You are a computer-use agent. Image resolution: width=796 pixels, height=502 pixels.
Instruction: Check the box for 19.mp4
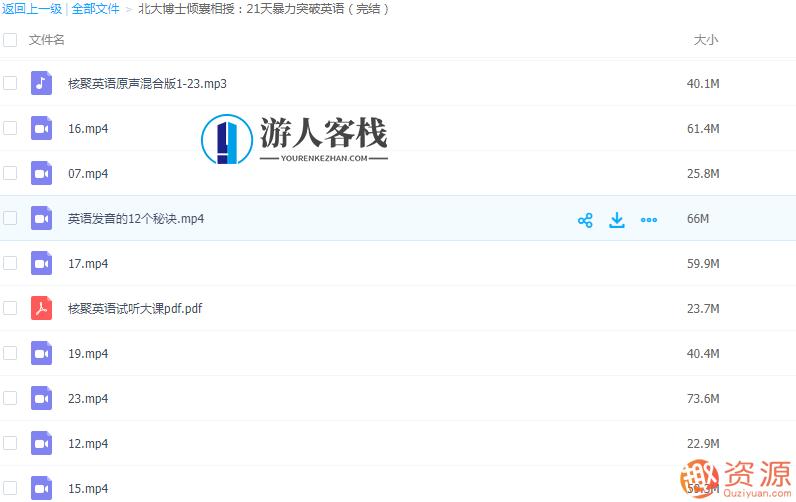tap(10, 353)
